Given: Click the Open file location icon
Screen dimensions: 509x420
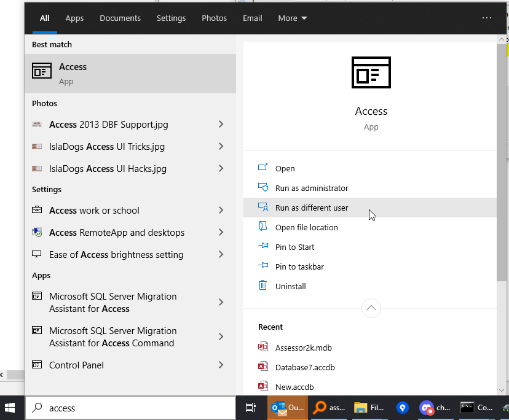Looking at the screenshot, I should [x=262, y=226].
